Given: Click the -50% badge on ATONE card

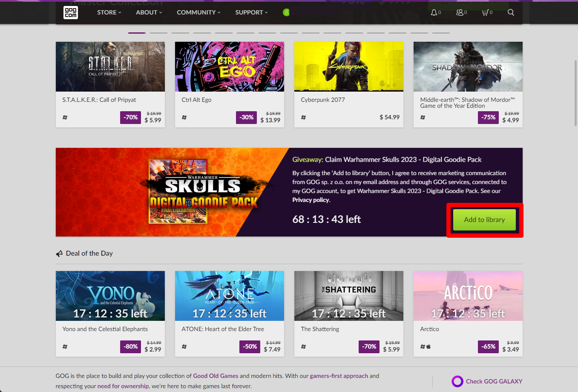Looking at the screenshot, I should [x=250, y=346].
